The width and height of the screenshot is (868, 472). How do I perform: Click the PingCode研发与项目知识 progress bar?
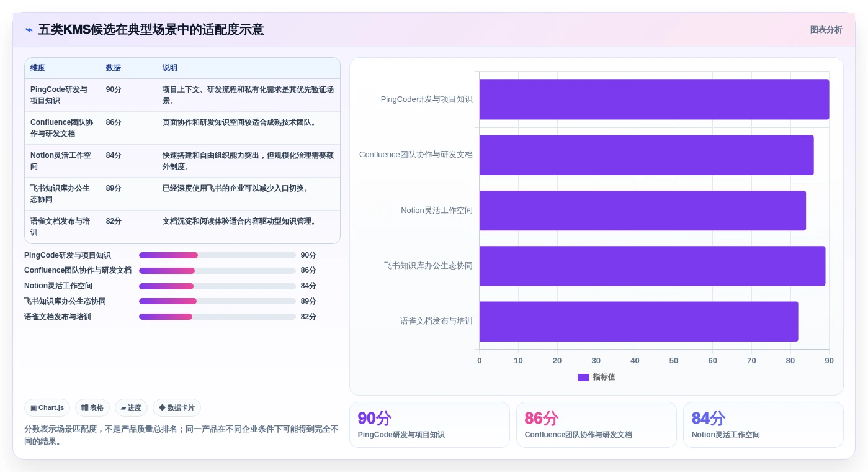tap(217, 255)
